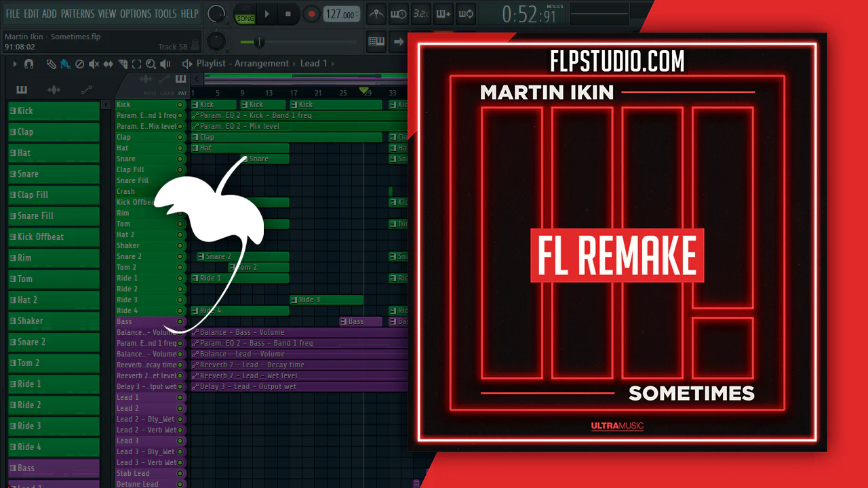Open the HELP menu
Viewport: 868px width, 488px height.
coord(189,14)
